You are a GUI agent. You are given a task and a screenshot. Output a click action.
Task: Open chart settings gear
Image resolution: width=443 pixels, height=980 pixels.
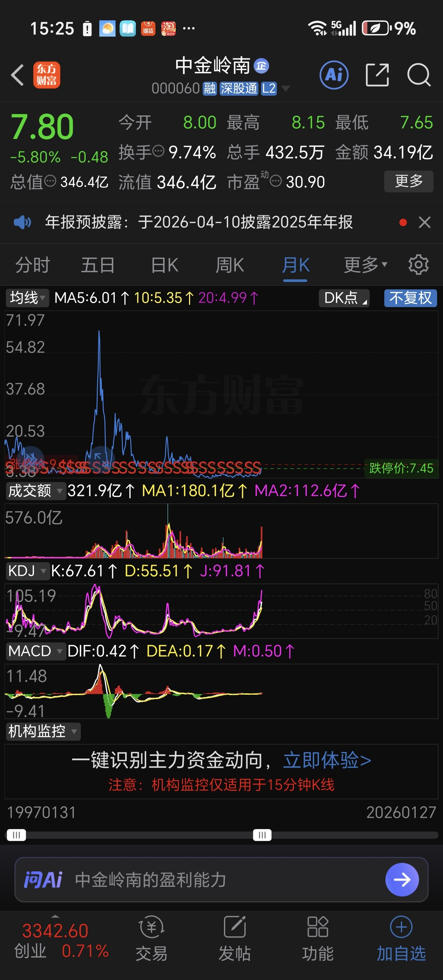(418, 265)
